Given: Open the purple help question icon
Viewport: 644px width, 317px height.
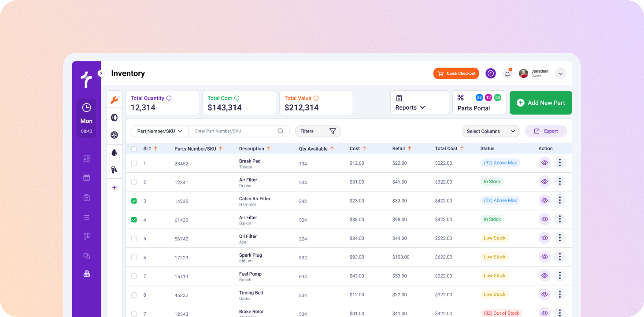Looking at the screenshot, I should 491,74.
